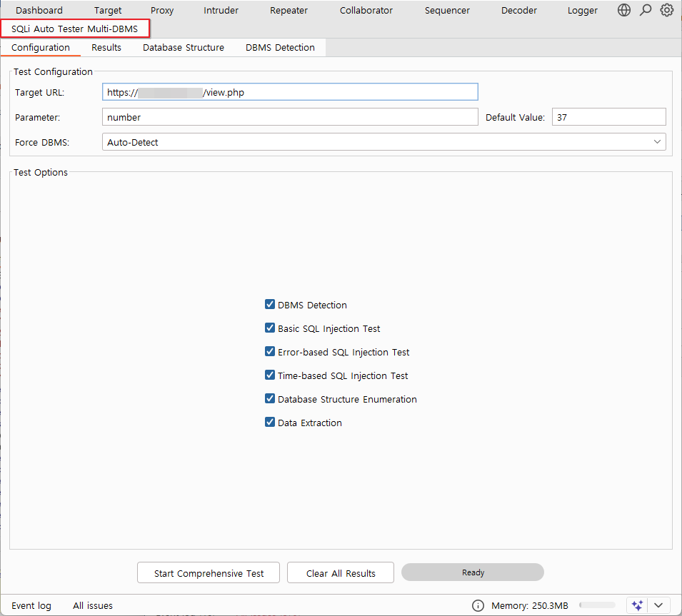Image resolution: width=682 pixels, height=616 pixels.
Task: Open the Burp globe browser icon
Action: click(623, 10)
